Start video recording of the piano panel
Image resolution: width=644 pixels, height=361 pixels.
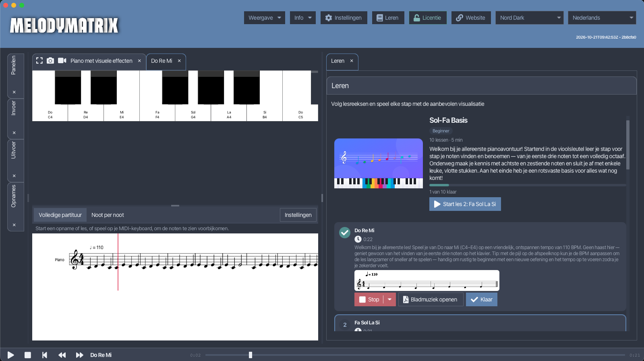tap(62, 61)
